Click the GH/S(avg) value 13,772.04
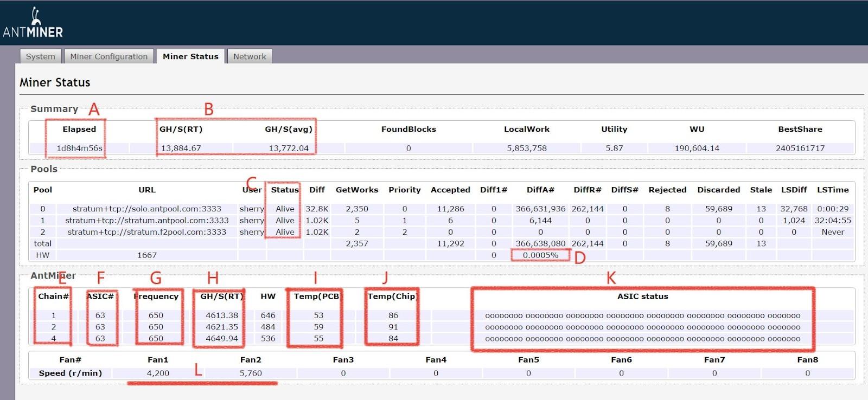Image resolution: width=868 pixels, height=400 pixels. [x=289, y=148]
